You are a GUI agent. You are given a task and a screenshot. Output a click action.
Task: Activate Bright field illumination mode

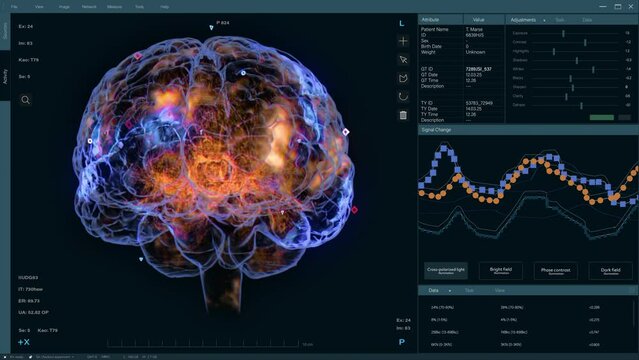(500, 270)
